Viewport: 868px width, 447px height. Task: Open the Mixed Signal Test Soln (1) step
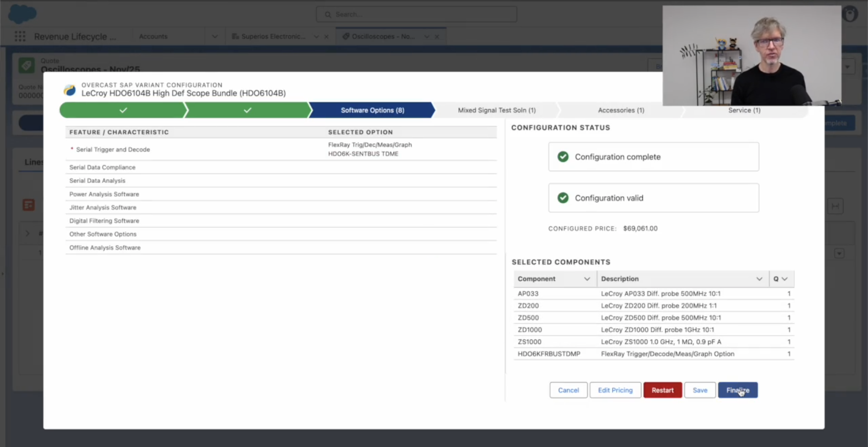496,110
